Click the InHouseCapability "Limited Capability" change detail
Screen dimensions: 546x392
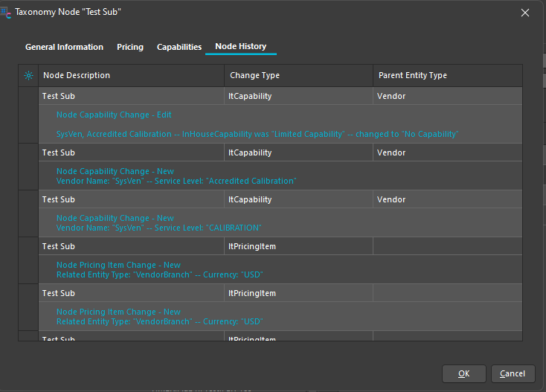257,135
